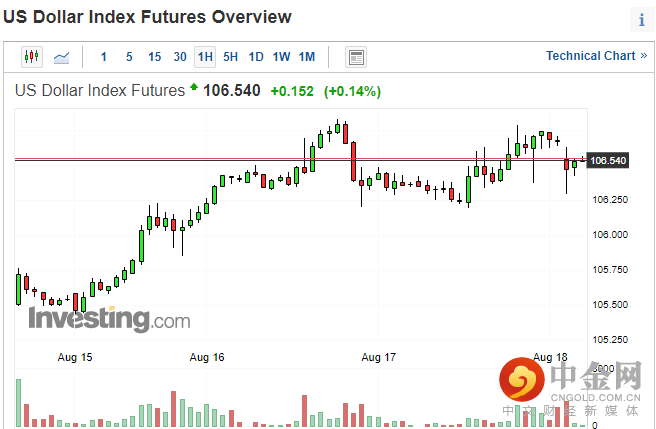Image resolution: width=656 pixels, height=429 pixels.
Task: Set chart to 5H interval
Action: (230, 57)
